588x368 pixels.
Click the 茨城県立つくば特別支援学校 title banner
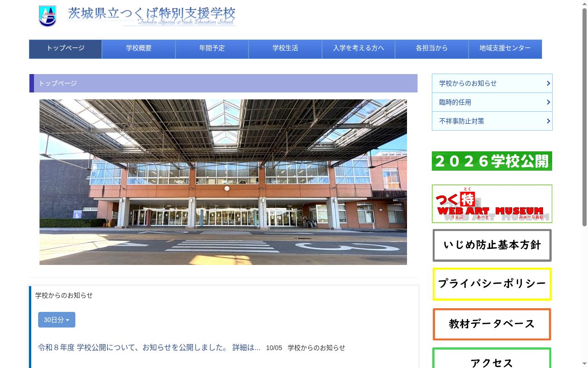click(x=152, y=16)
